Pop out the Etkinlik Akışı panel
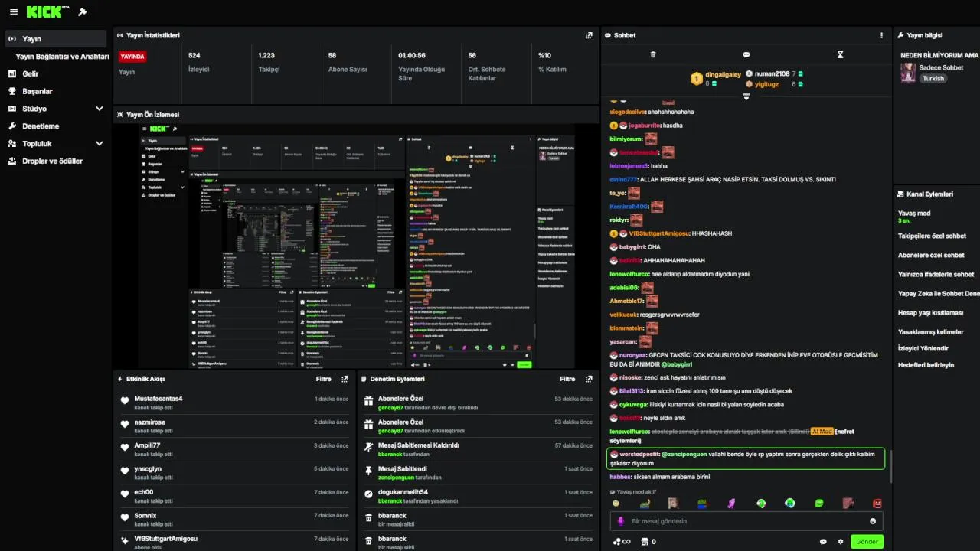This screenshot has width=980, height=551. 345,379
